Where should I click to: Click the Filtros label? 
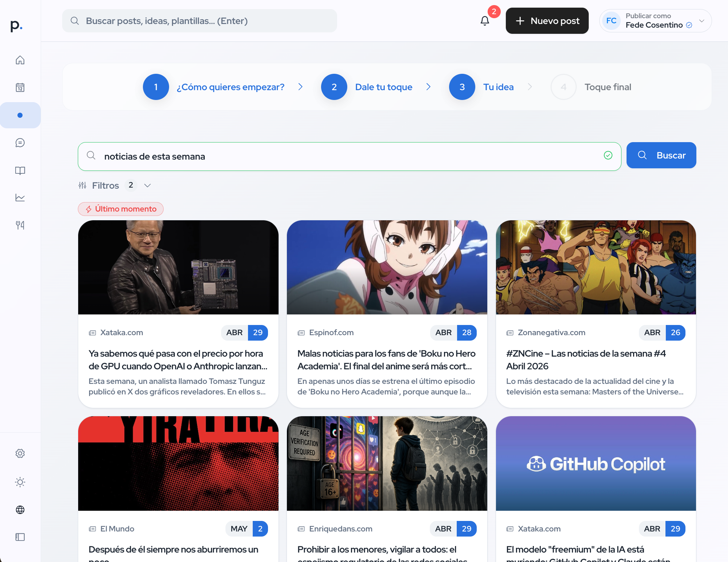(105, 185)
